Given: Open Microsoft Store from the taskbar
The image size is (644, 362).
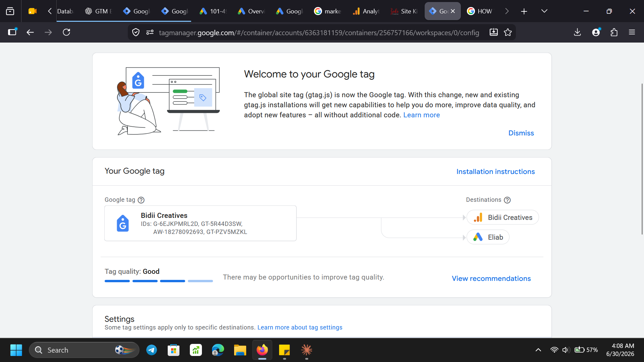Looking at the screenshot, I should tap(173, 350).
